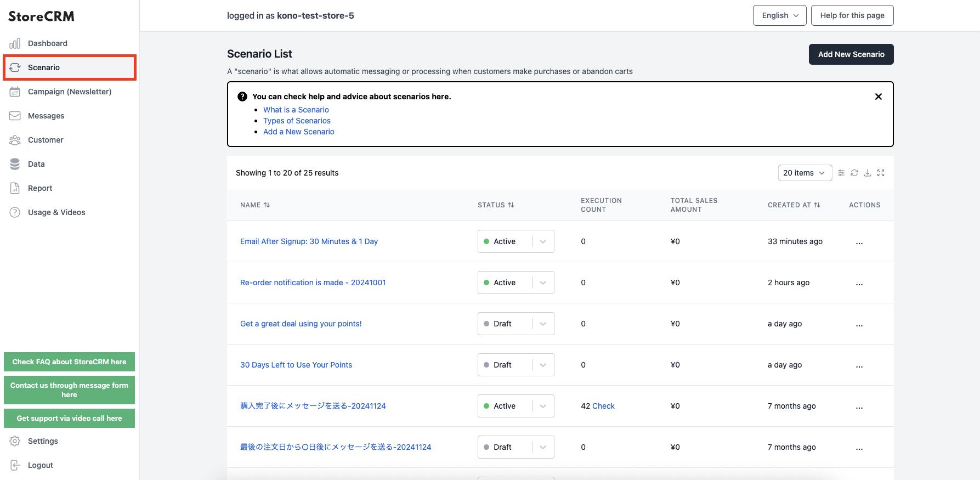Change status of 30 Days Left scenario
The image size is (980, 480).
[x=516, y=365]
